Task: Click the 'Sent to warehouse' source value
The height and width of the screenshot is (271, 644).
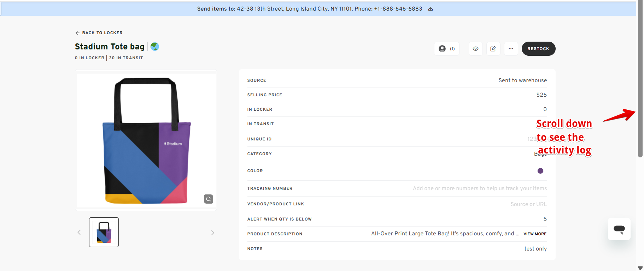Action: coord(523,80)
